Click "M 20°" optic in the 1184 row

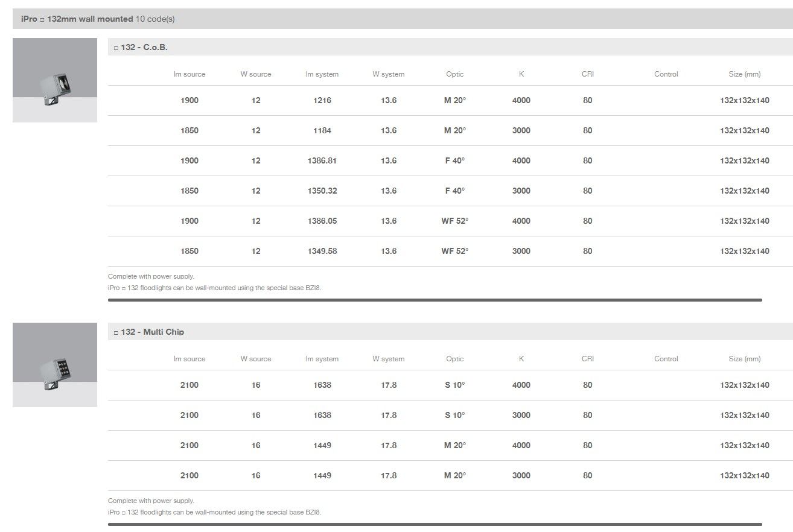click(455, 130)
